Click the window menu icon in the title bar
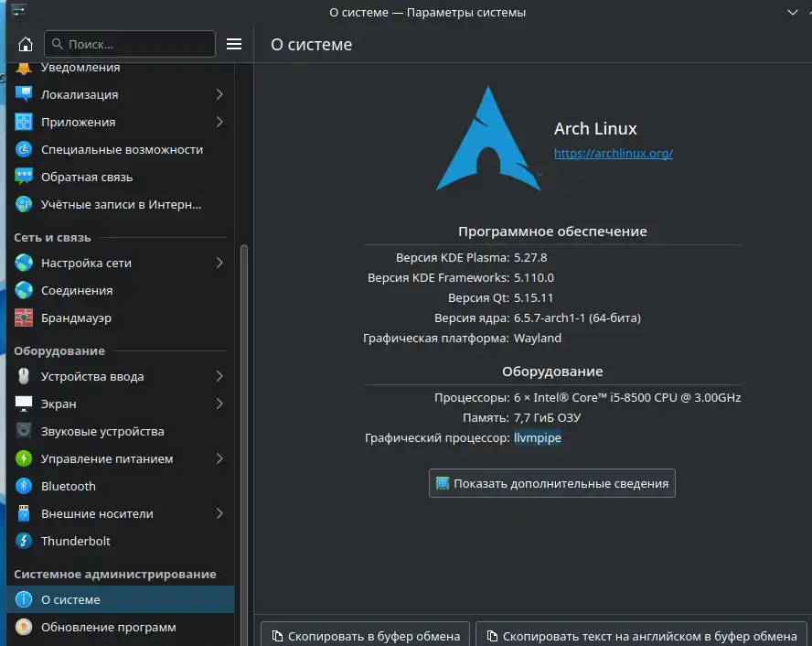Screen dimensions: 812x646 [x=18, y=11]
